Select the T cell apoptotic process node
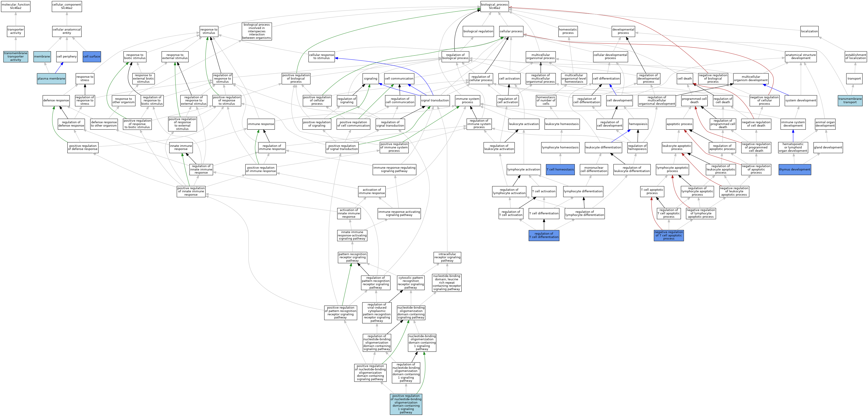Screen dimensions: 868x416 pos(652,191)
